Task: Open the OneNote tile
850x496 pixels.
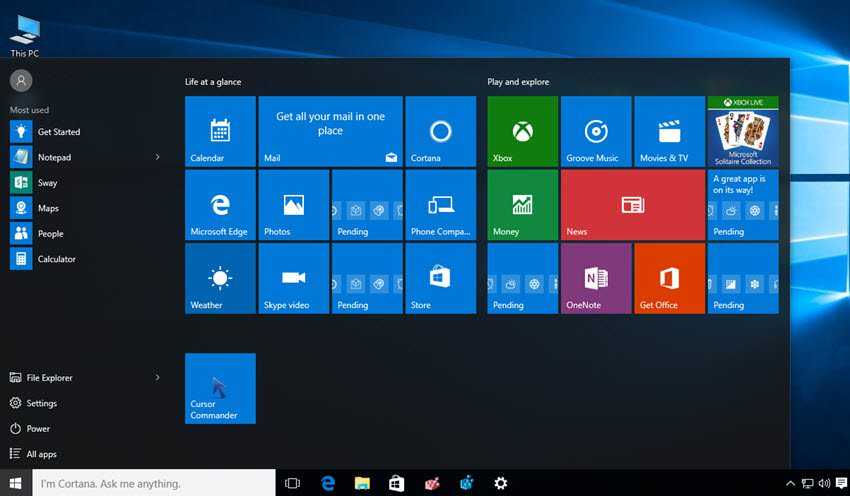Action: 596,279
